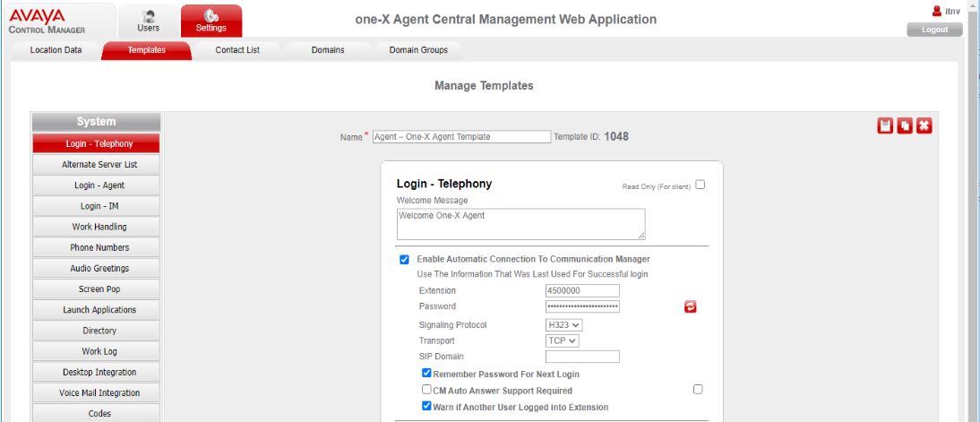This screenshot has height=422, width=980.
Task: Open the Codes section
Action: [96, 413]
